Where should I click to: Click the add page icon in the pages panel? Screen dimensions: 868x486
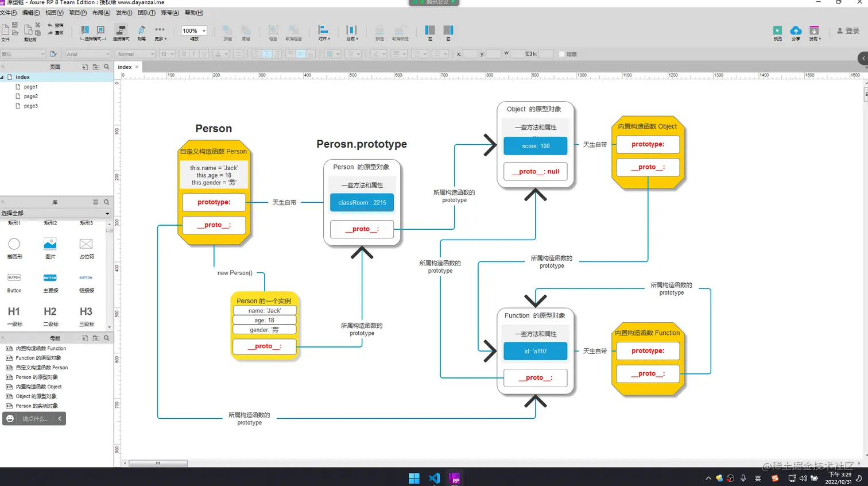[85, 67]
